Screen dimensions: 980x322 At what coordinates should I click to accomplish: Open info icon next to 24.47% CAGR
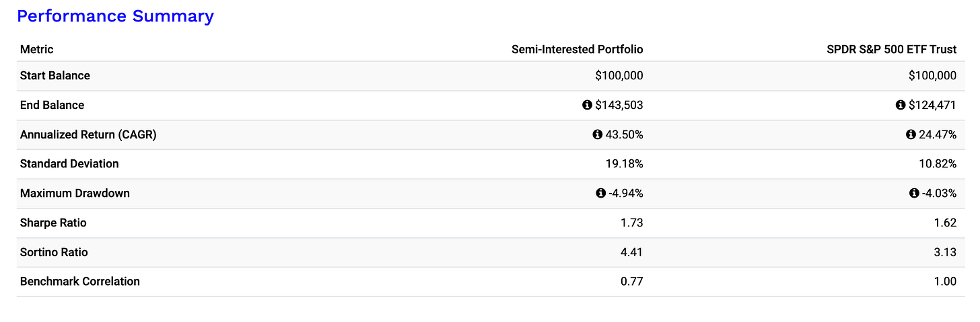[x=911, y=135]
